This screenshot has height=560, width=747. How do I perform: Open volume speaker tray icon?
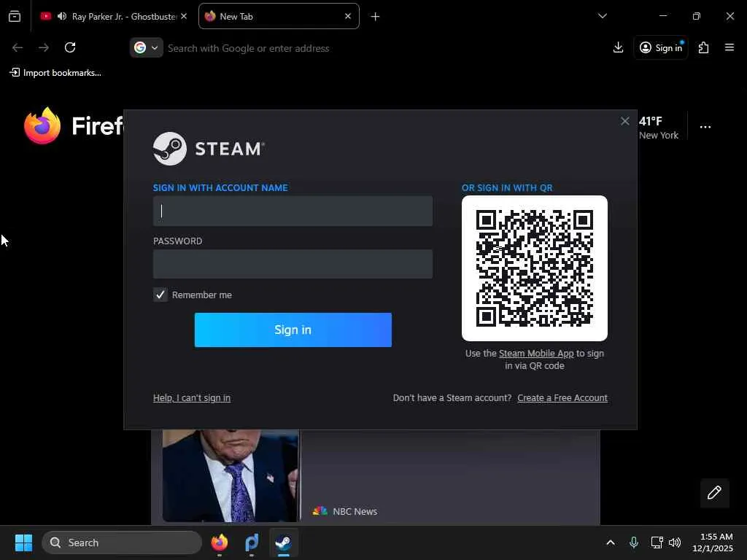(x=675, y=542)
